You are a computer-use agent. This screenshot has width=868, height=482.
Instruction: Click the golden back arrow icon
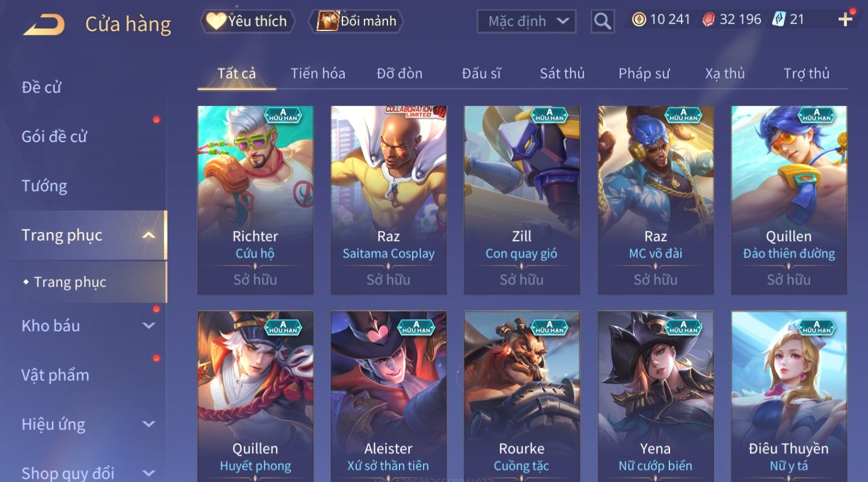[44, 25]
